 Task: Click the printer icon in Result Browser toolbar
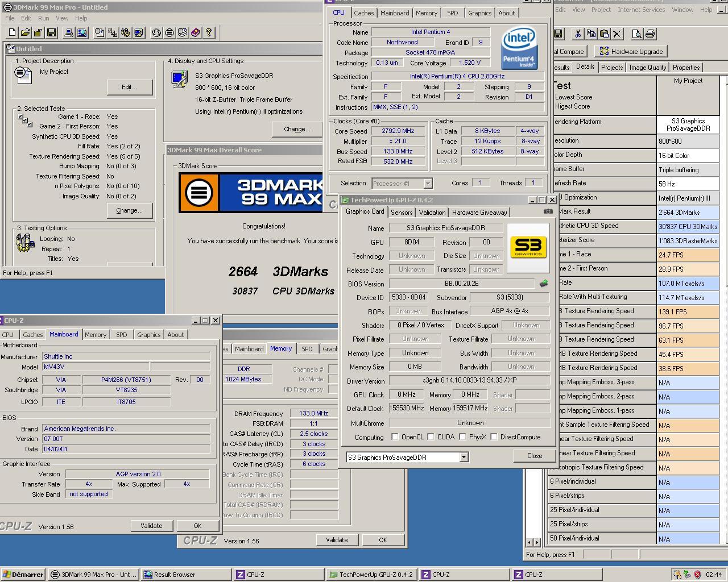(x=650, y=34)
